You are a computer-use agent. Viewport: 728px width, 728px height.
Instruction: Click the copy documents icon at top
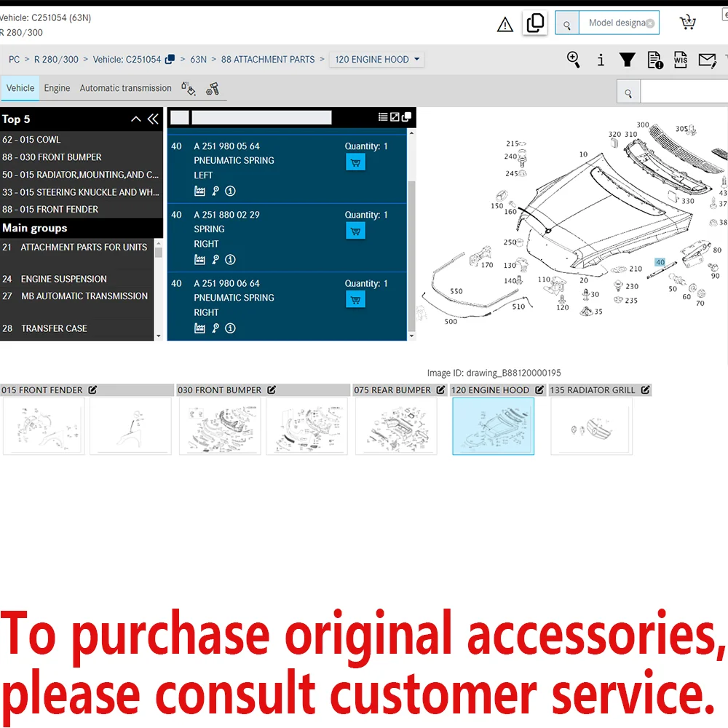coord(535,23)
